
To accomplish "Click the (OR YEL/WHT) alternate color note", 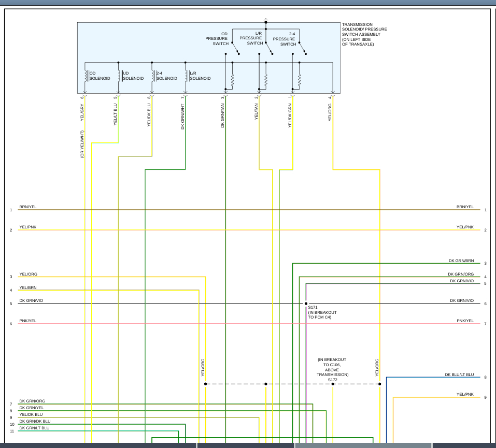I will (82, 144).
